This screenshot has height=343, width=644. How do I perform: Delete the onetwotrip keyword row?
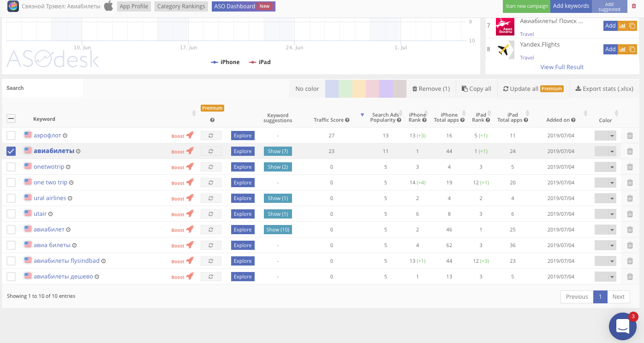pos(630,167)
